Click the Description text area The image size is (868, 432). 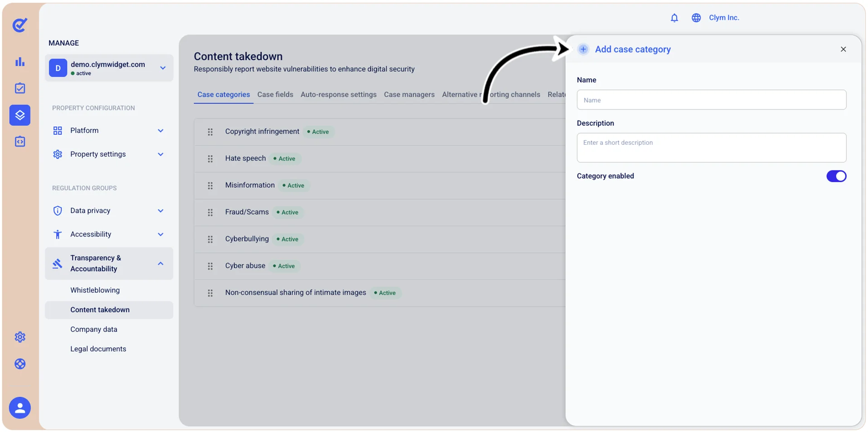click(x=711, y=147)
